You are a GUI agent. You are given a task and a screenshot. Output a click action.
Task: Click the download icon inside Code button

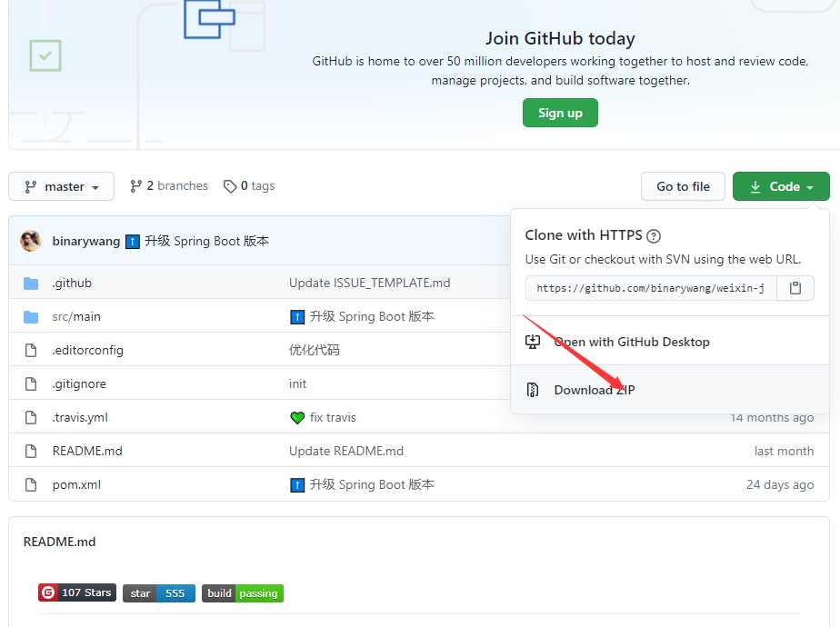pos(755,186)
